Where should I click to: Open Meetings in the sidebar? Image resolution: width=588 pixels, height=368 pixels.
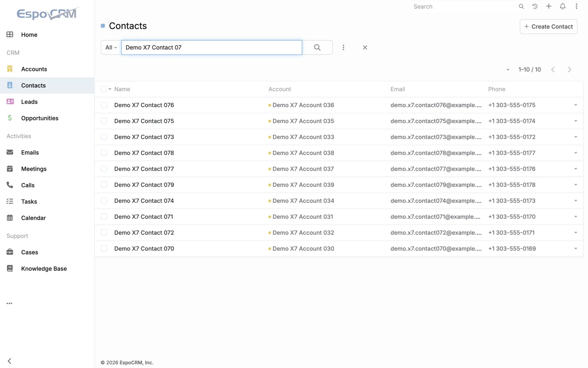[x=34, y=169]
